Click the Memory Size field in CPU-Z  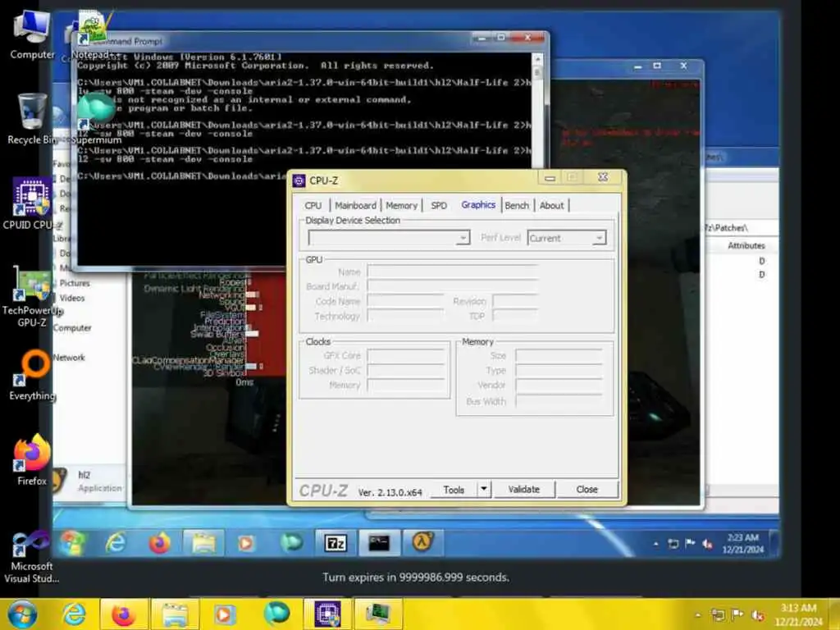(x=559, y=355)
